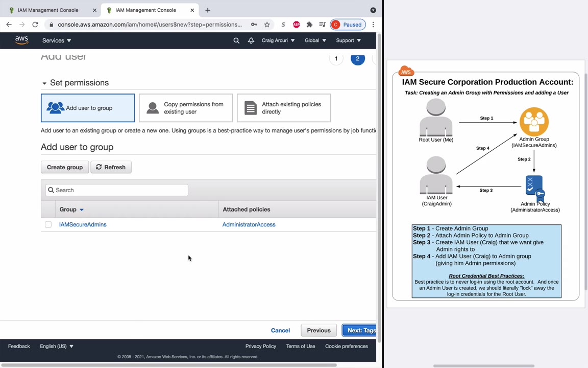The image size is (588, 368).
Task: Click the diagram window horizontal scrollbar
Action: click(484, 366)
